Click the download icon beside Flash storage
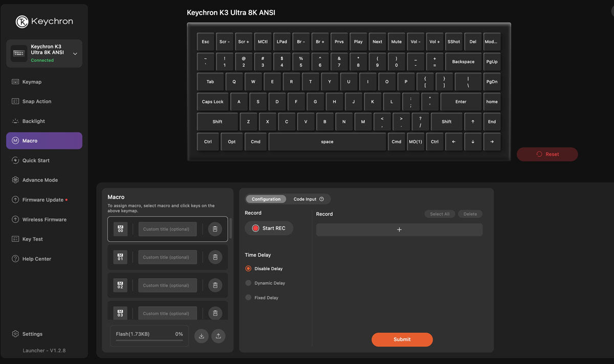Screen dimensions: 614x364 tap(202, 336)
